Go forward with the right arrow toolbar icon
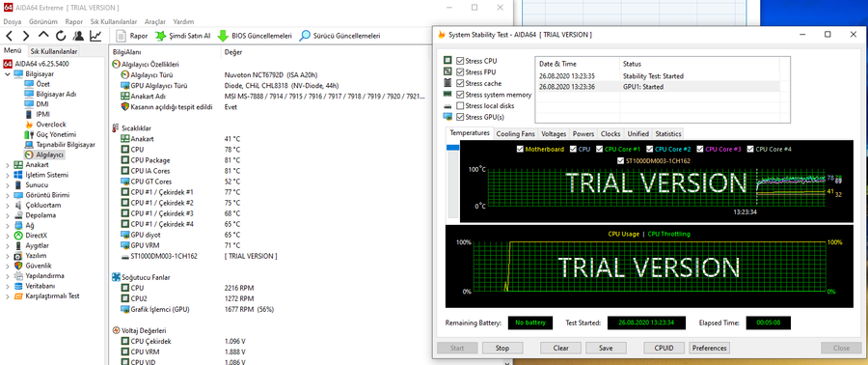 point(25,36)
